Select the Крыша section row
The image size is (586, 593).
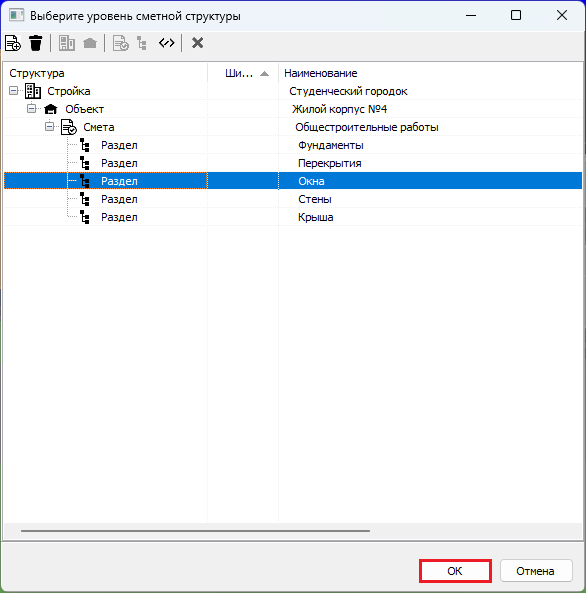(x=293, y=217)
